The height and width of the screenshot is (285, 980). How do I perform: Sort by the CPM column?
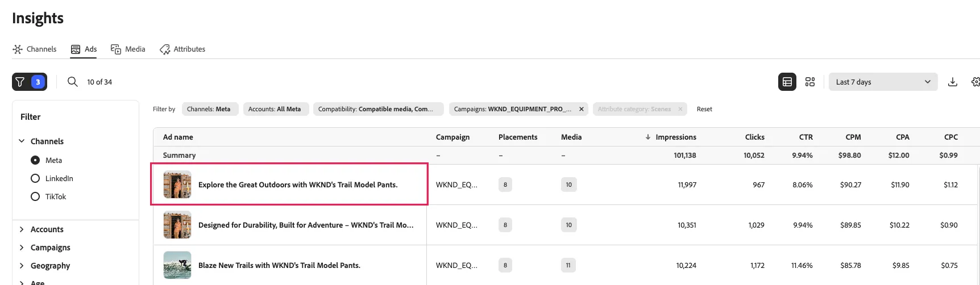[853, 137]
